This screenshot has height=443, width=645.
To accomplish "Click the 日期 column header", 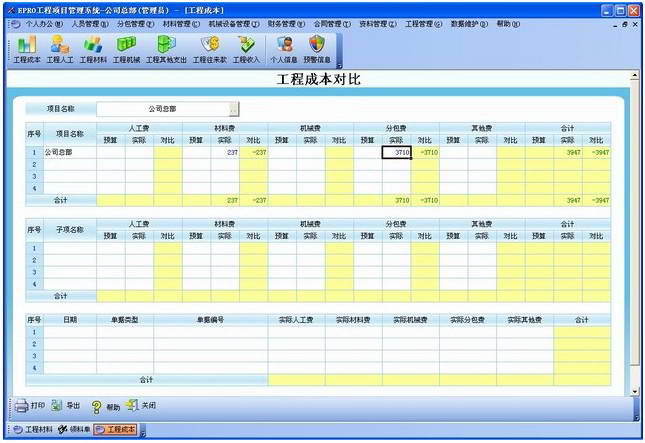I will (x=70, y=320).
